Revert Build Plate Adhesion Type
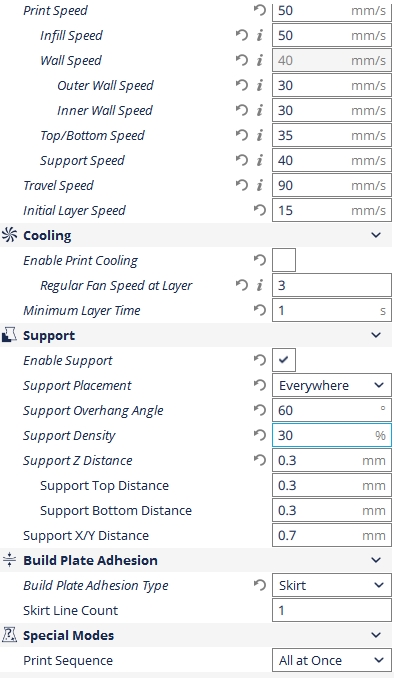The width and height of the screenshot is (394, 689). point(260,585)
